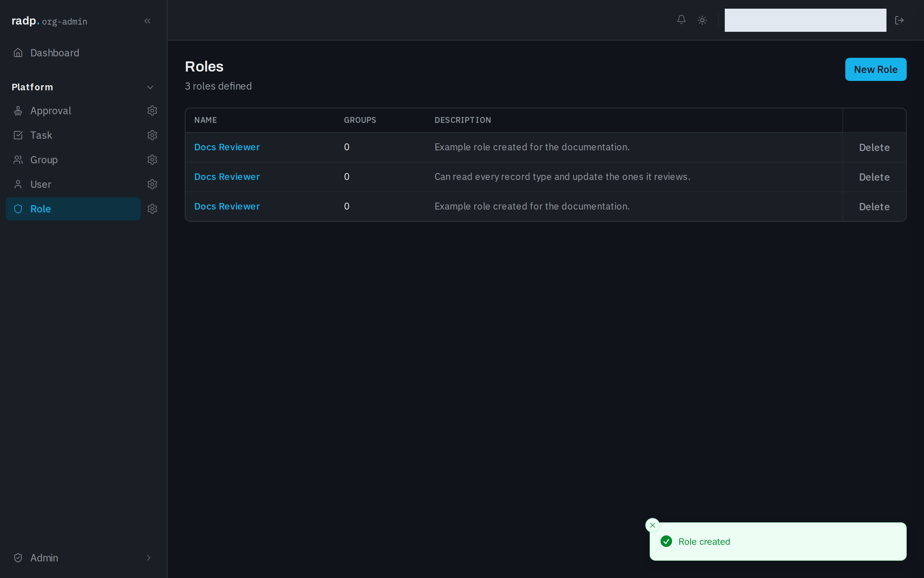Viewport: 924px width, 578px height.
Task: Click the '3 roles defined' subtitle
Action: (218, 86)
